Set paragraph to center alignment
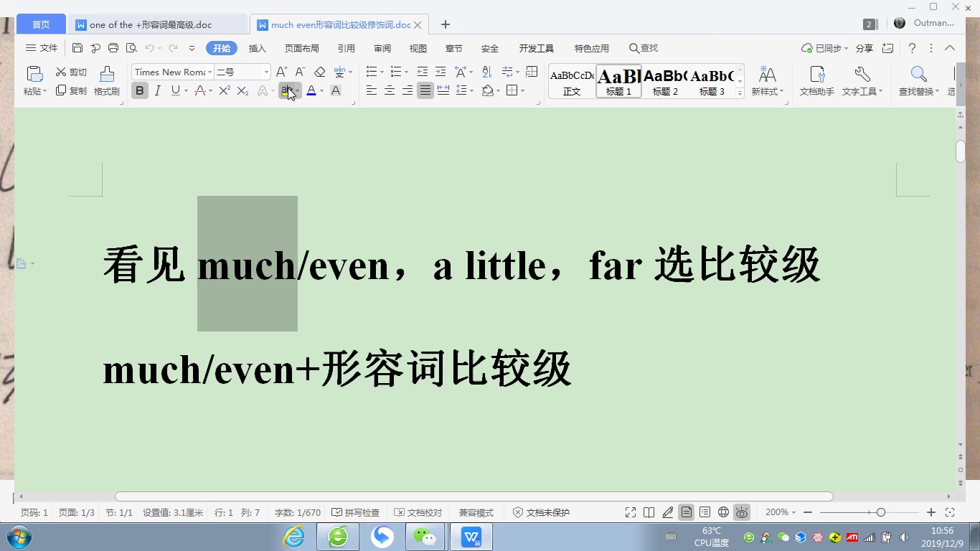The width and height of the screenshot is (980, 551). tap(390, 90)
